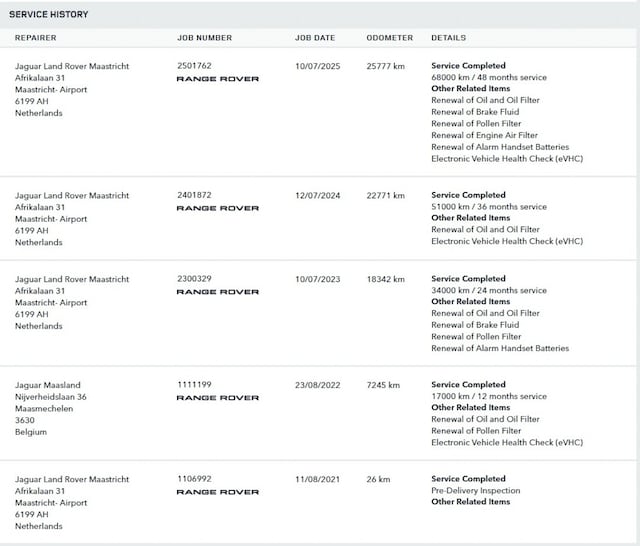Click job number 2501762

click(194, 66)
